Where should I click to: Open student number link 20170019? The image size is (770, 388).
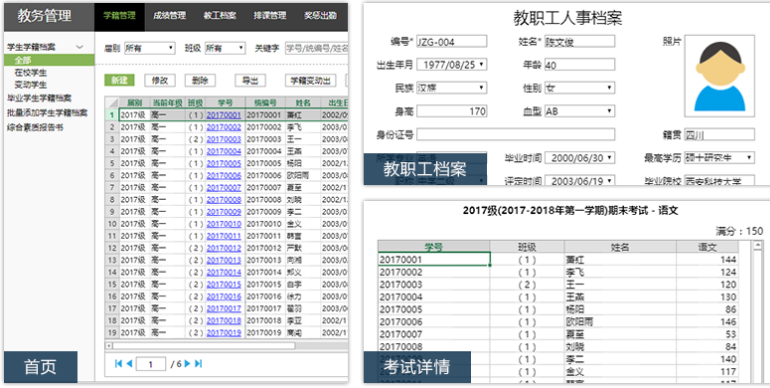click(x=224, y=333)
